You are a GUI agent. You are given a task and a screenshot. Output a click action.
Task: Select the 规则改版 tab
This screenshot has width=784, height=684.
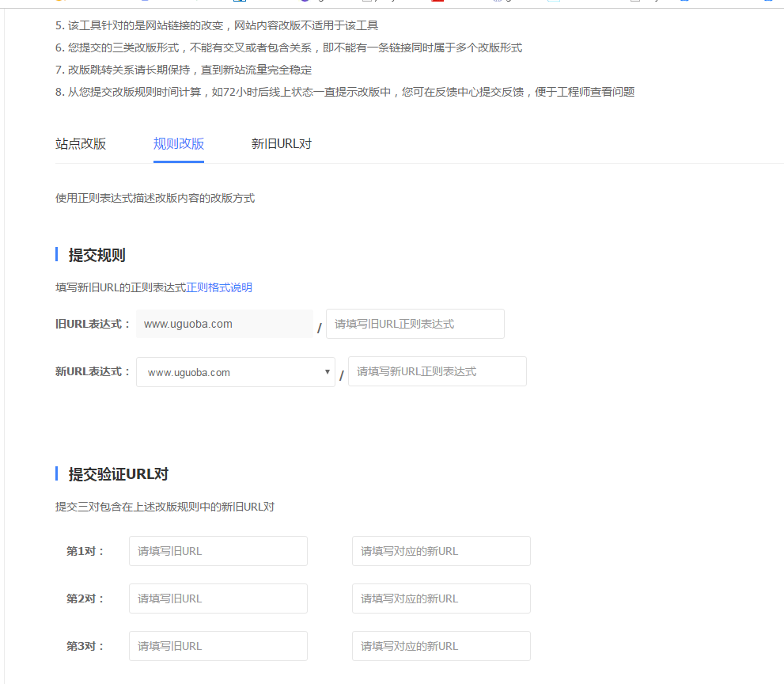[178, 144]
